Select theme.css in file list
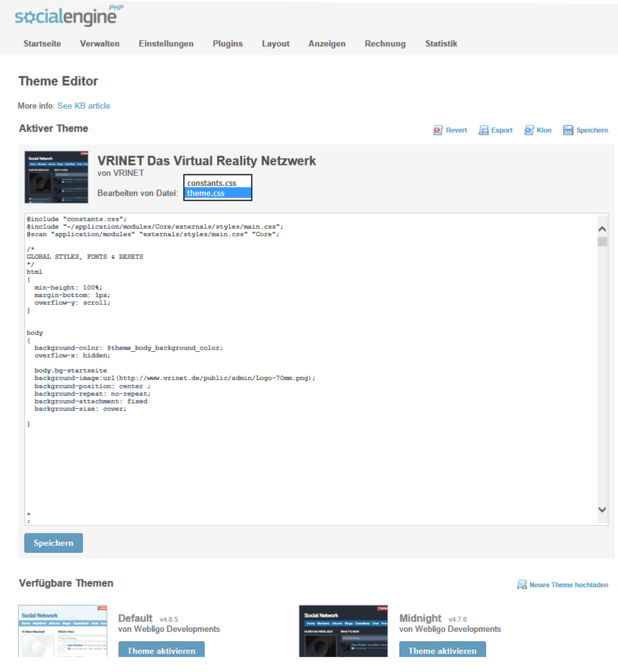Screen dimensions: 618x672 tap(218, 193)
